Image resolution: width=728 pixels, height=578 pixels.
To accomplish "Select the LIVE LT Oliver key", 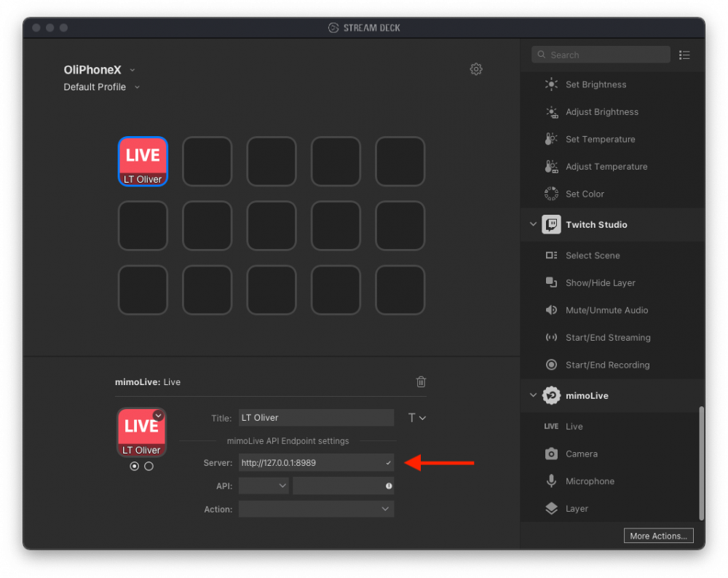I will point(143,162).
